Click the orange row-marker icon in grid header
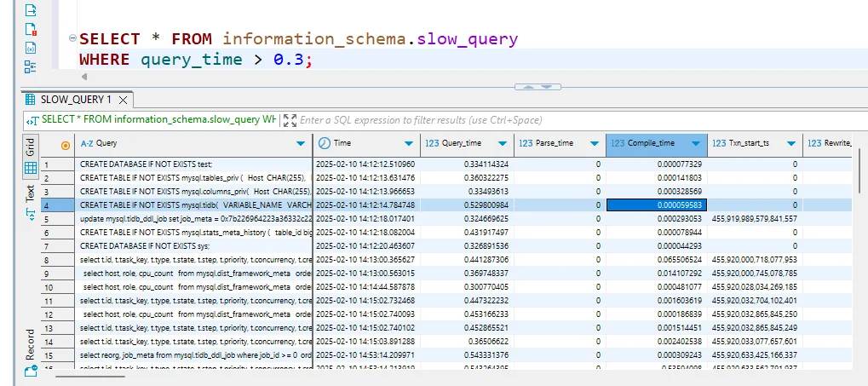This screenshot has width=868, height=386. click(x=66, y=144)
